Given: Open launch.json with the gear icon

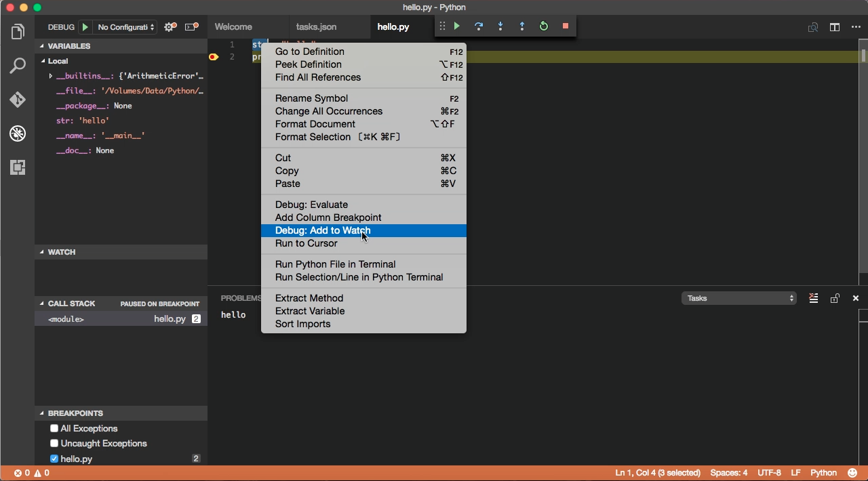Looking at the screenshot, I should tap(170, 27).
